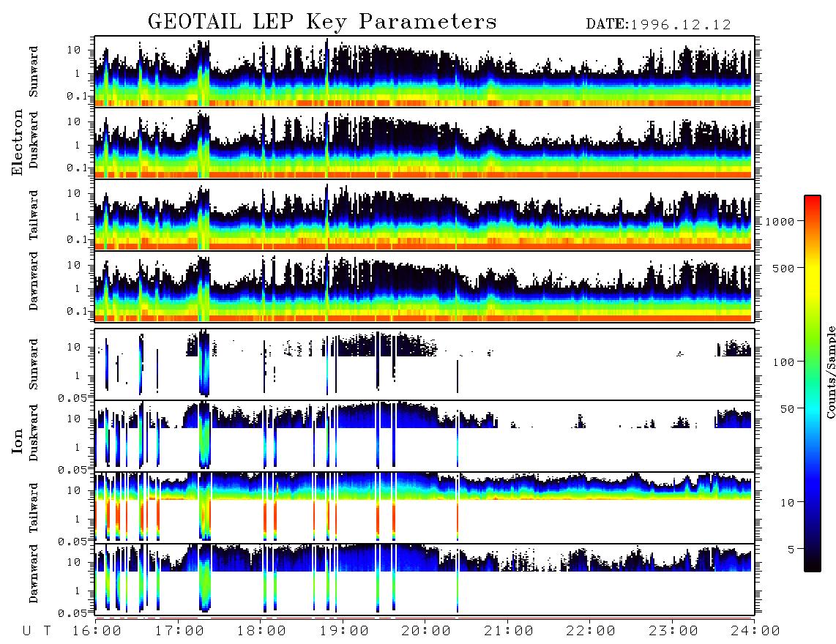Click the 22:00 time tick label
The image size is (836, 644).
[x=591, y=631]
